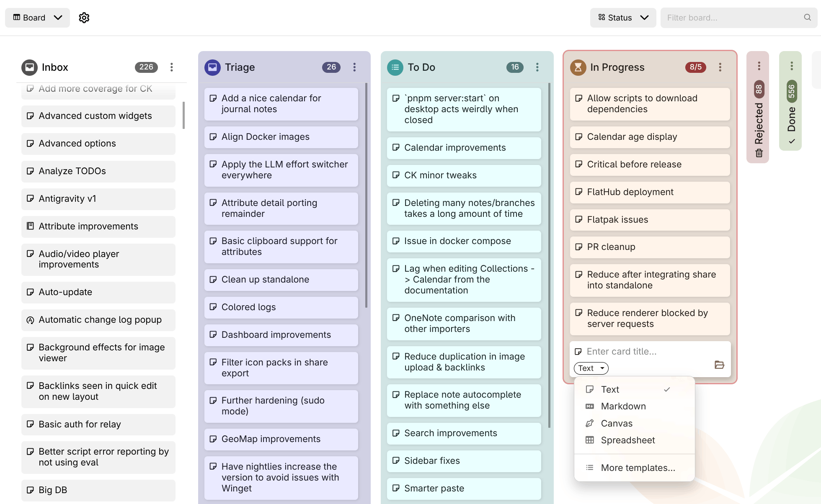Click the In Progress hourglass icon

click(578, 67)
